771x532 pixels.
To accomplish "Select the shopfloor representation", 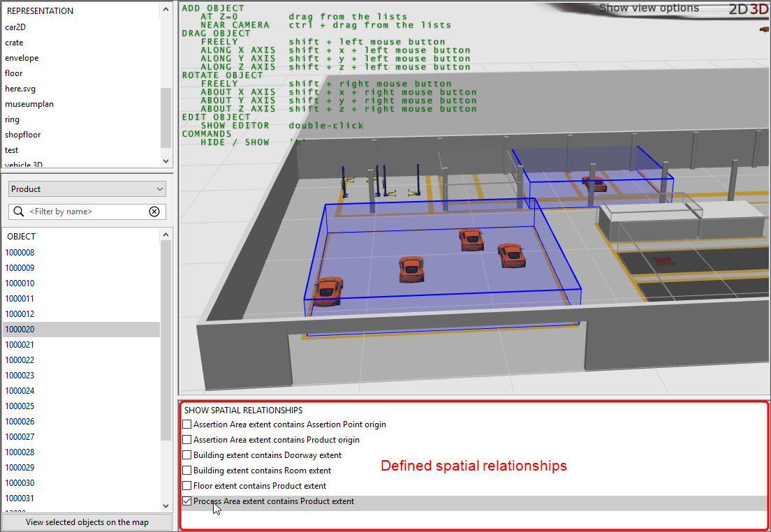I will [82, 135].
